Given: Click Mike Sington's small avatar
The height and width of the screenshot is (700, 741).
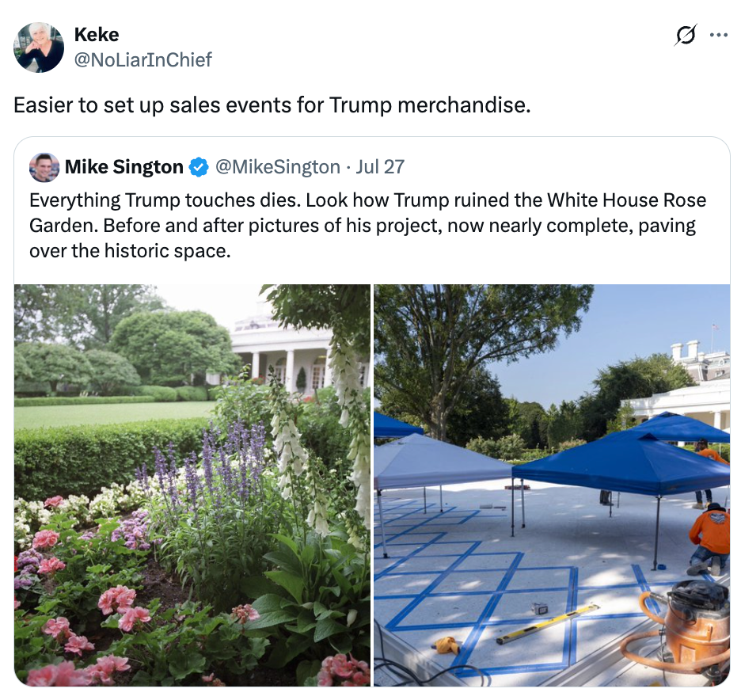Looking at the screenshot, I should (44, 167).
